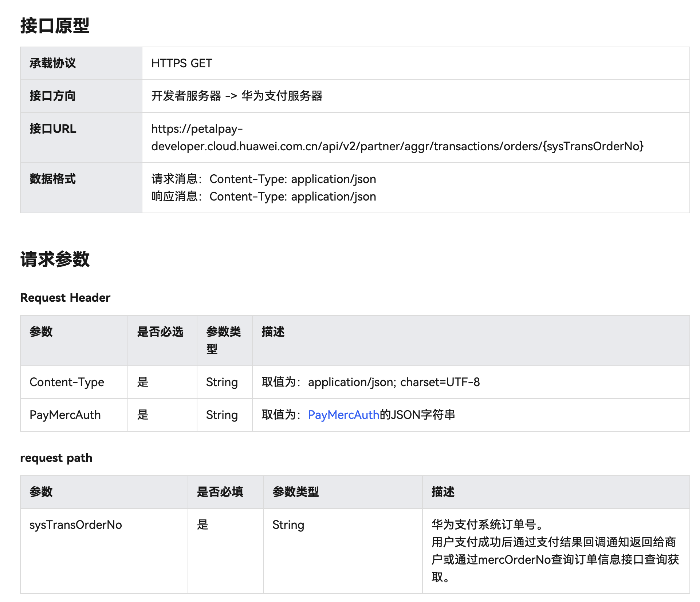Click the Request Header subheading
Screen dimensions: 700x602
click(x=65, y=298)
